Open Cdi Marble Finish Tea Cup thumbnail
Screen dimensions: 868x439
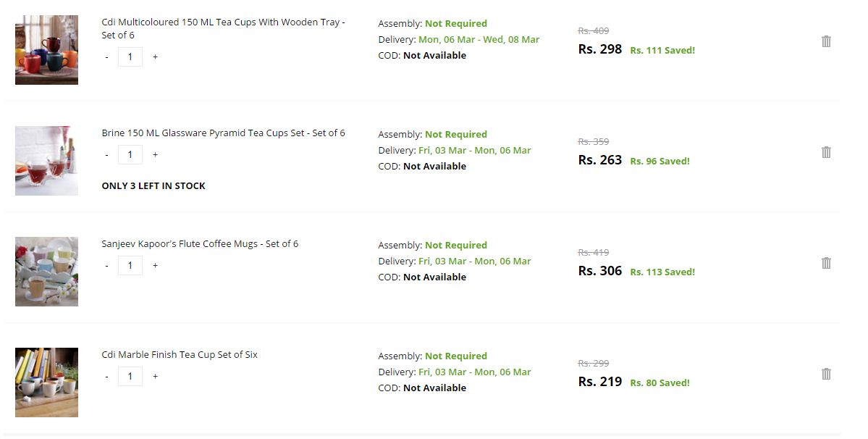[46, 382]
